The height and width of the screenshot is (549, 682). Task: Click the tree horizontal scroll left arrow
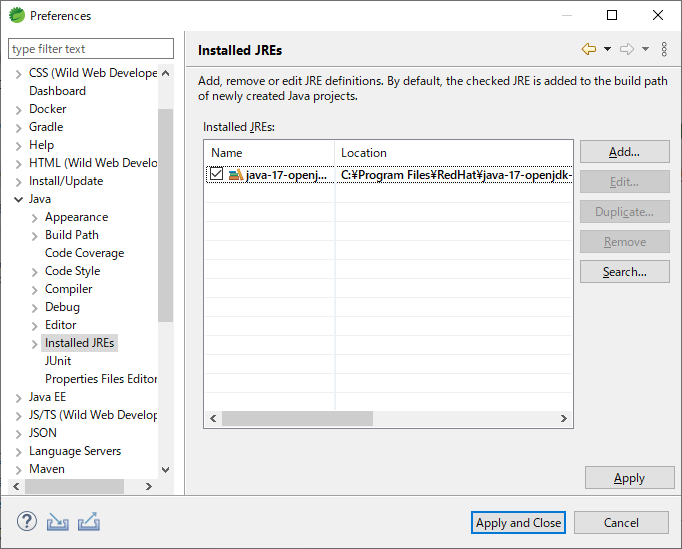(16, 486)
